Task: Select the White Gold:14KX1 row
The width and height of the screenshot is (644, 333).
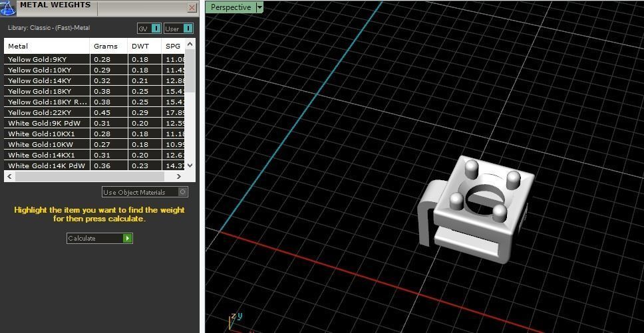Action: (94, 155)
